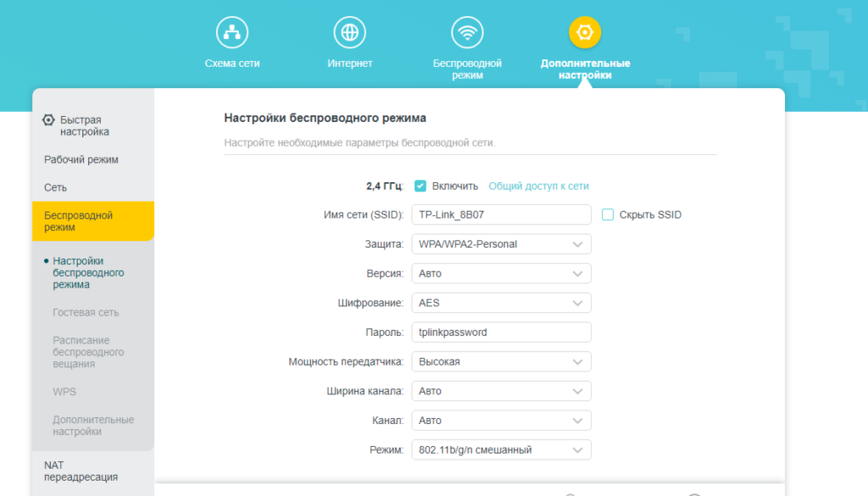
Task: Open the Беспроводной режим Wi-Fi icon
Action: 467,33
